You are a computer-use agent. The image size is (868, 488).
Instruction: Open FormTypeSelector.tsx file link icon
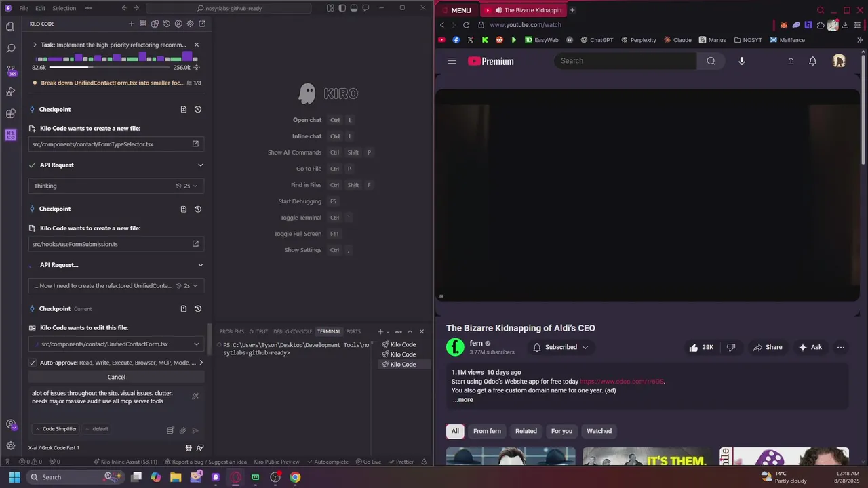195,144
